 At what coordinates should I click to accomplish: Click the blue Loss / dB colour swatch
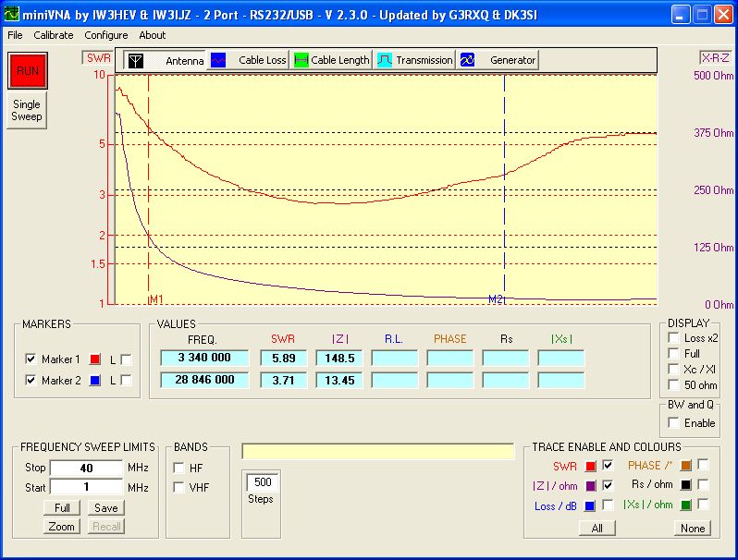pos(590,505)
